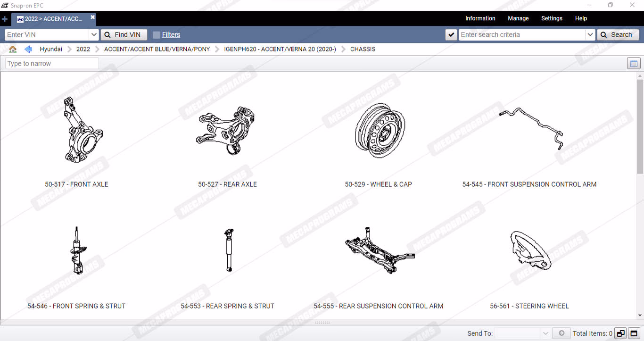The width and height of the screenshot is (644, 341).
Task: Click the Search button
Action: pyautogui.click(x=618, y=35)
